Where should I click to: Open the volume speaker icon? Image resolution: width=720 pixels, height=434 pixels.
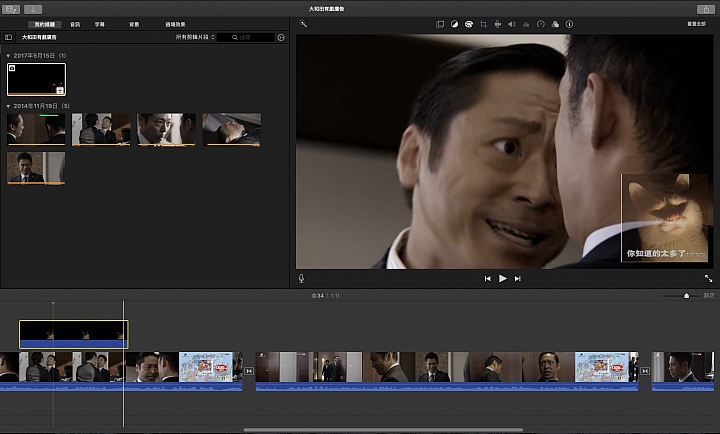pos(512,24)
